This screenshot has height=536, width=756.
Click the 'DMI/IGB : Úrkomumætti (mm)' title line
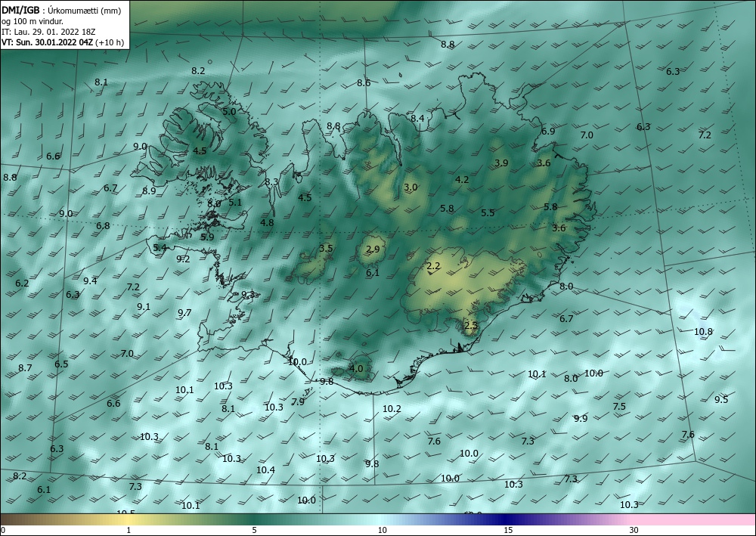(61, 11)
